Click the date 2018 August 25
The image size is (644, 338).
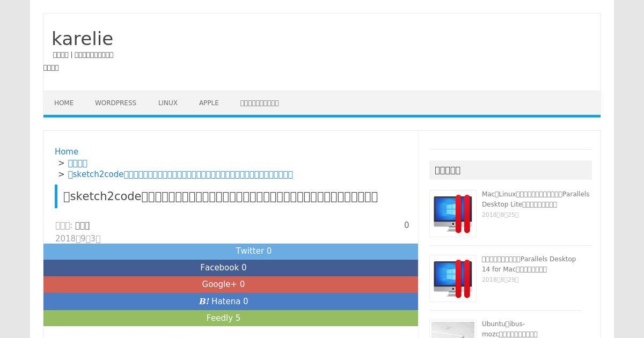(x=500, y=215)
